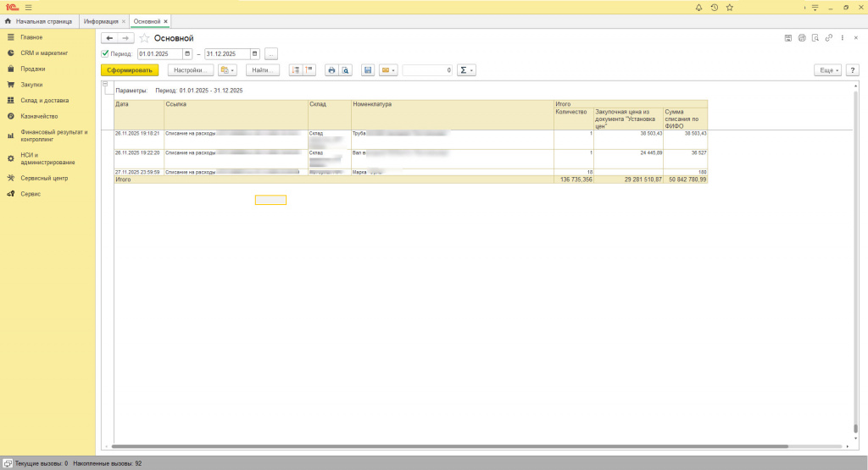Print using the top-right printer icon
Screen dimensions: 868x470
(802, 38)
